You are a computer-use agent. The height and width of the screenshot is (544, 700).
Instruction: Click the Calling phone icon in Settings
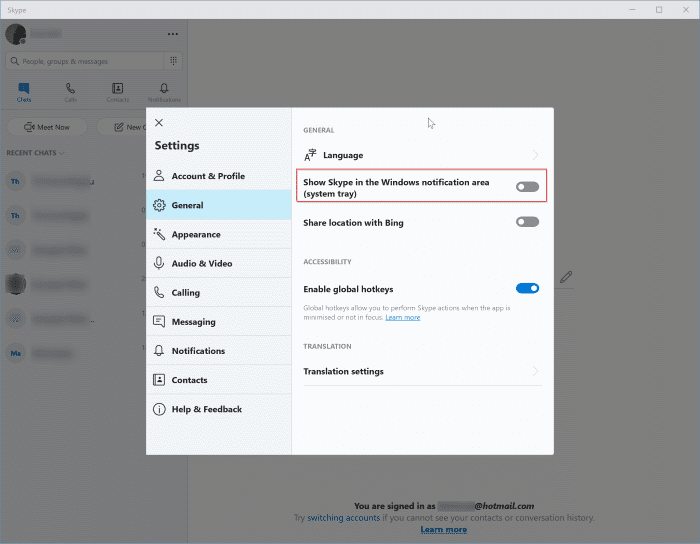click(159, 292)
